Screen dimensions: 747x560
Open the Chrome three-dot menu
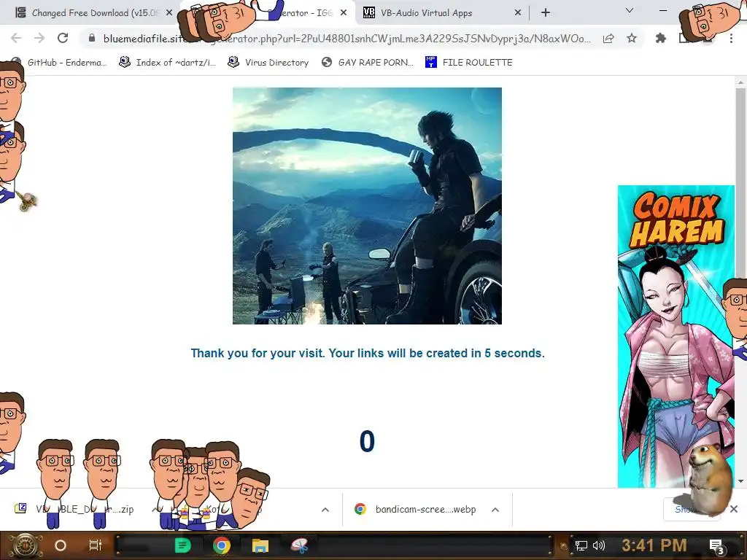tap(731, 38)
